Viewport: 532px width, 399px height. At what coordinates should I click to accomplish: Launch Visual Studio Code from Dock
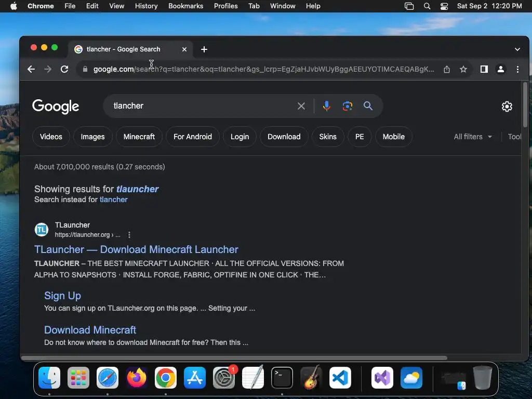coord(340,378)
